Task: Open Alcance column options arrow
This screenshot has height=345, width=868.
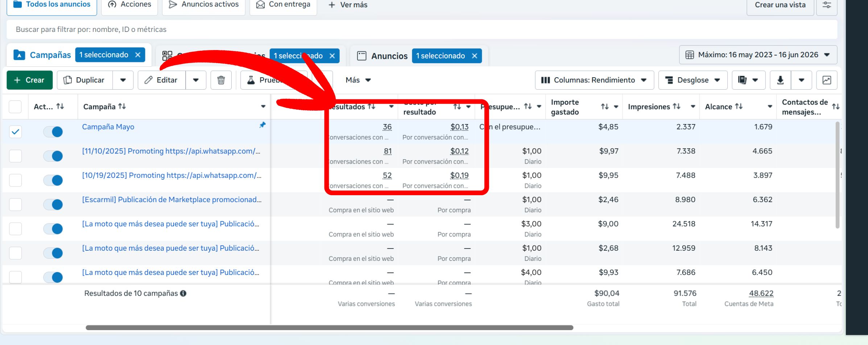Action: [x=770, y=107]
